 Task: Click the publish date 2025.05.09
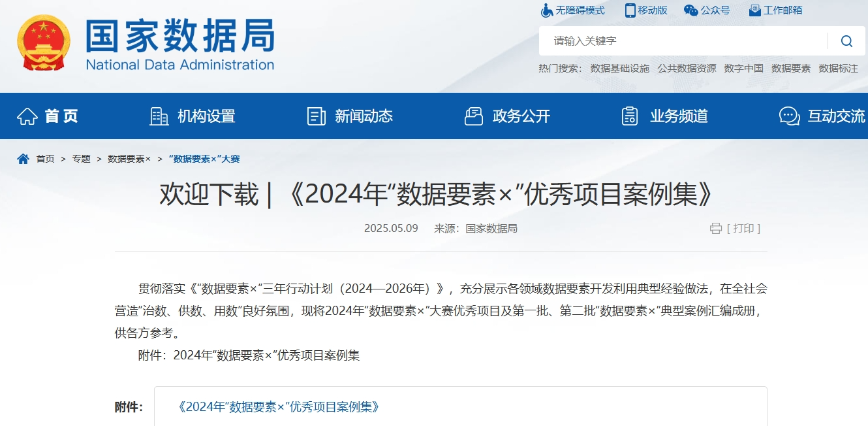[391, 229]
